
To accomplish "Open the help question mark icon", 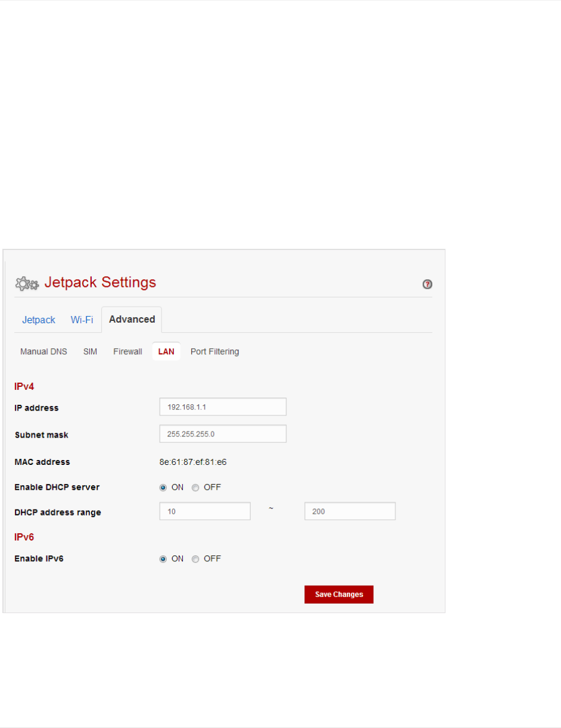I will coord(427,285).
